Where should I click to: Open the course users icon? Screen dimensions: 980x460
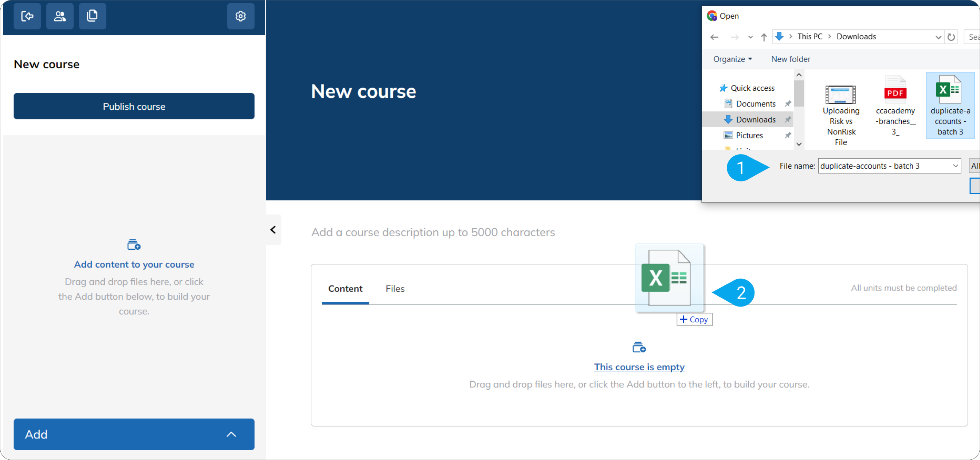tap(60, 16)
